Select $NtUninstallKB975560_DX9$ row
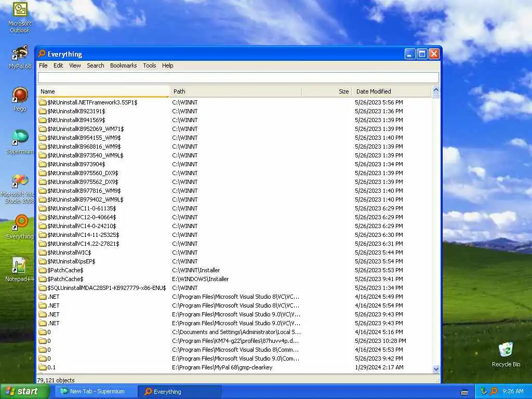Image resolution: width=532 pixels, height=399 pixels. [x=234, y=173]
